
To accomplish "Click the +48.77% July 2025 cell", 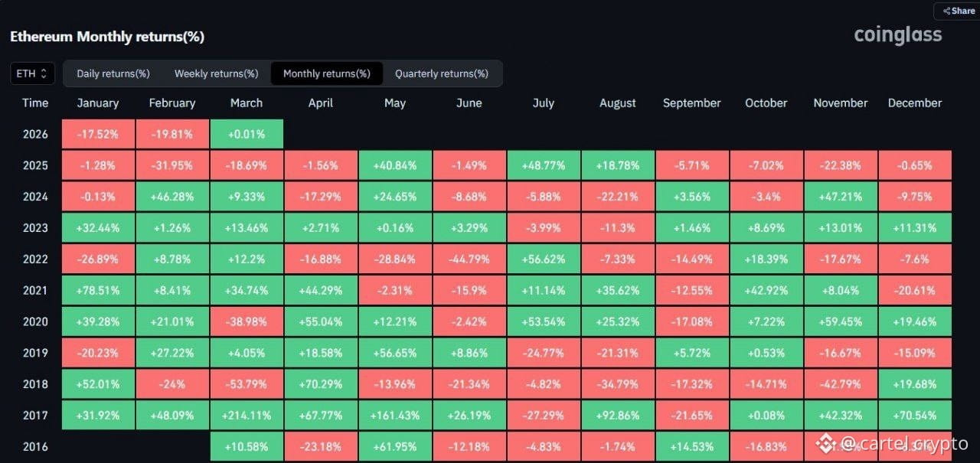I will [544, 165].
